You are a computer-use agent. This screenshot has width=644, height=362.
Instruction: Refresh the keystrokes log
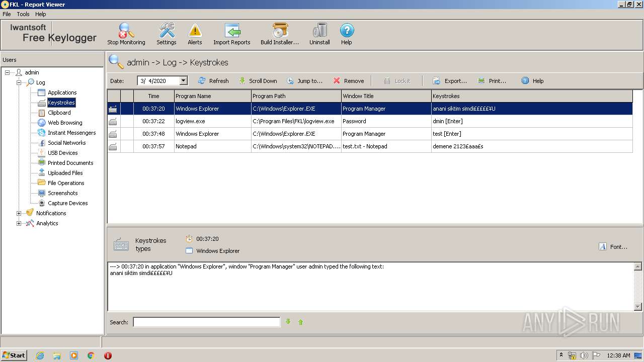[x=213, y=80]
